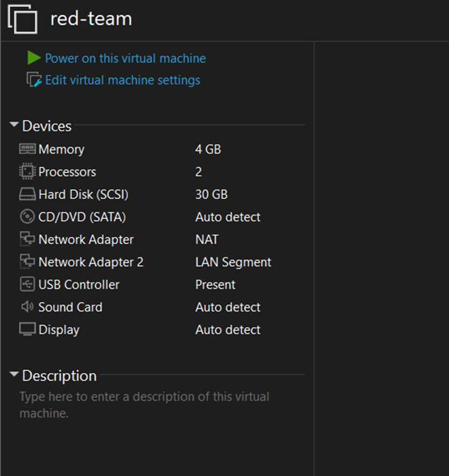Click the LAN Segment value
The height and width of the screenshot is (476, 449).
(x=233, y=262)
